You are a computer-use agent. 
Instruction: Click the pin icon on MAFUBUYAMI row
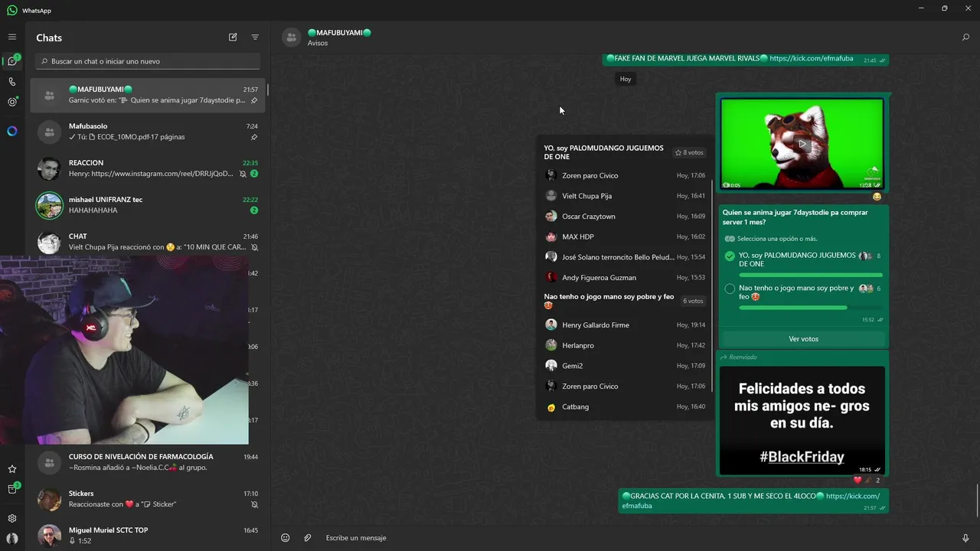(x=254, y=100)
